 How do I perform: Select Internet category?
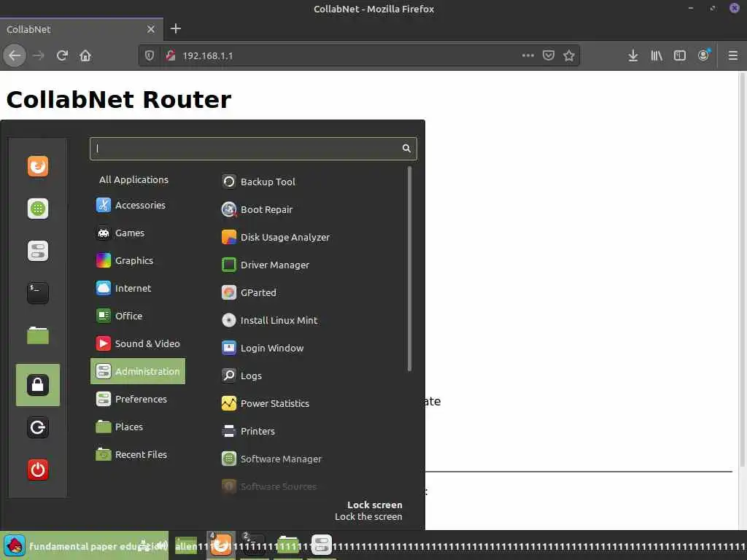click(124, 288)
